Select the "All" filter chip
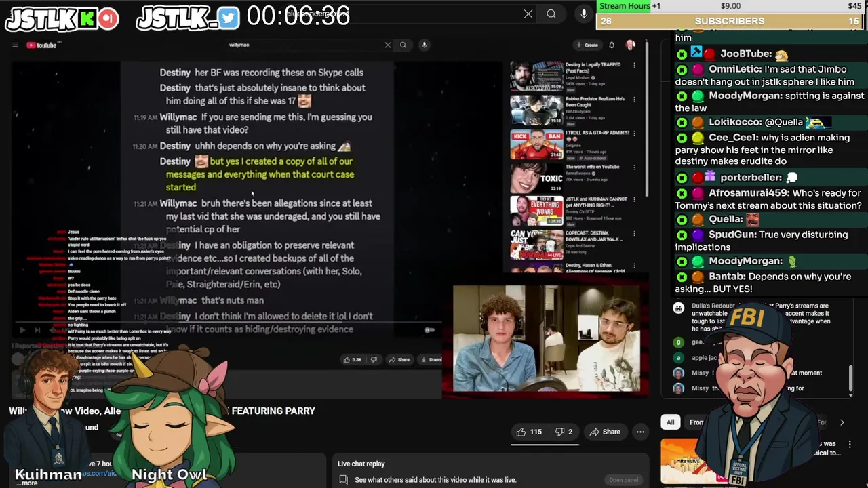The width and height of the screenshot is (868, 488). click(x=670, y=422)
